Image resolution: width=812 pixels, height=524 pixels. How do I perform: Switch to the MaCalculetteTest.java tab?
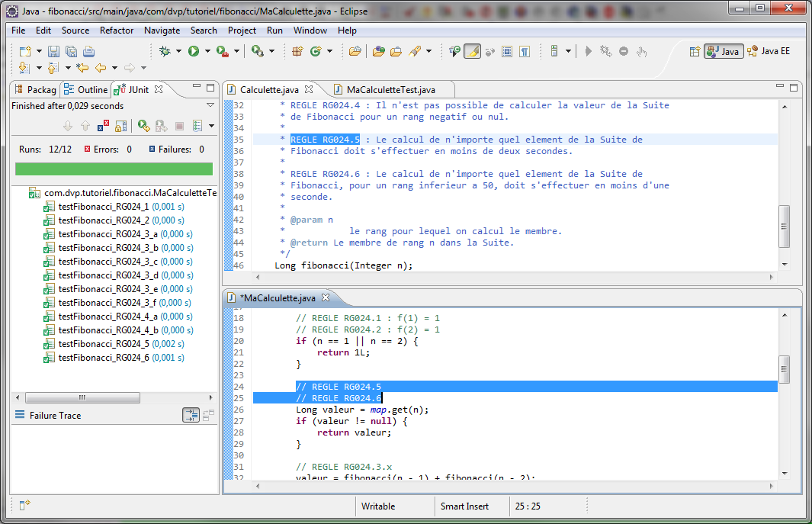(x=390, y=89)
